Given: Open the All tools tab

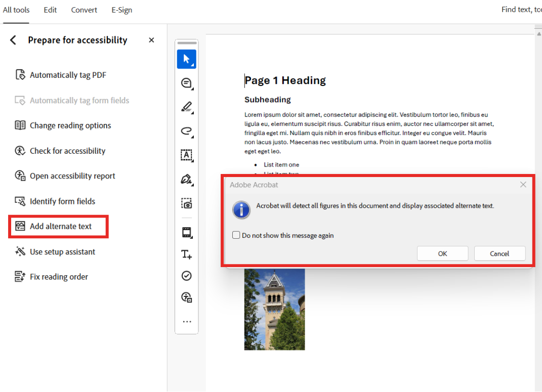Looking at the screenshot, I should [16, 10].
